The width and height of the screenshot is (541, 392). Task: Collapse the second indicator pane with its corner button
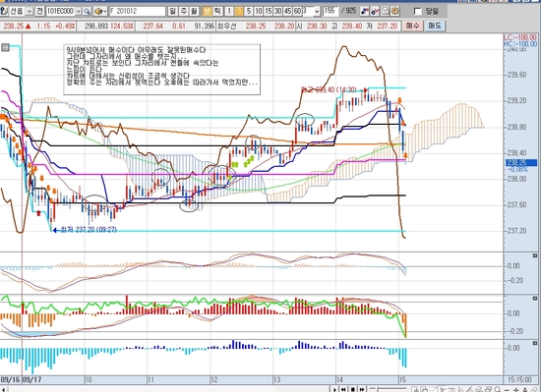click(535, 299)
